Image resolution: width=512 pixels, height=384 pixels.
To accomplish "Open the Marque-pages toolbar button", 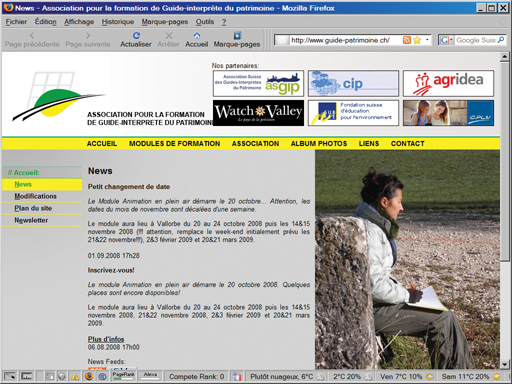I will [237, 40].
